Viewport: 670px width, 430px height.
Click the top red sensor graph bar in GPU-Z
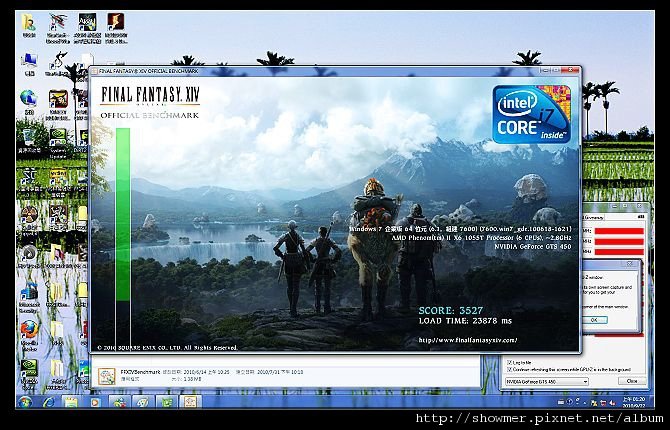pos(619,231)
